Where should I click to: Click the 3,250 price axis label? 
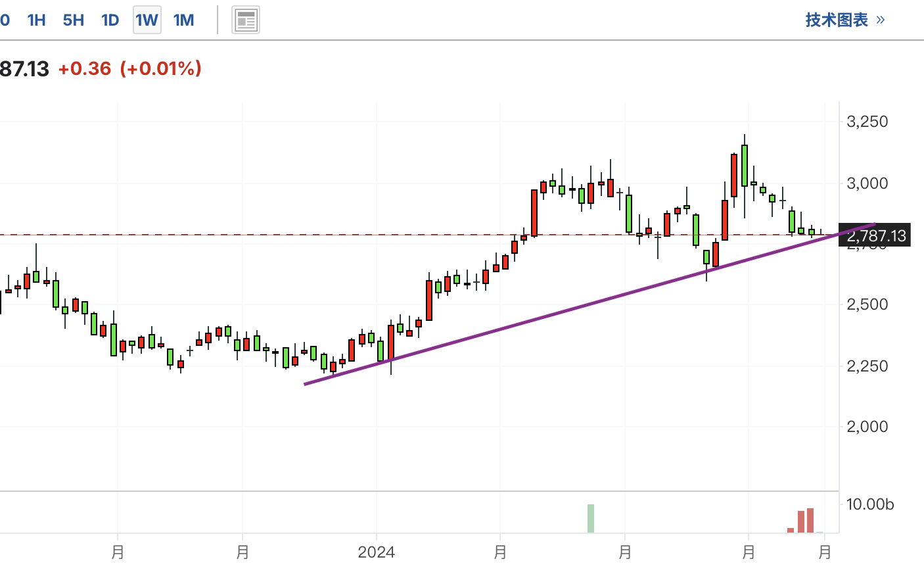pos(867,122)
